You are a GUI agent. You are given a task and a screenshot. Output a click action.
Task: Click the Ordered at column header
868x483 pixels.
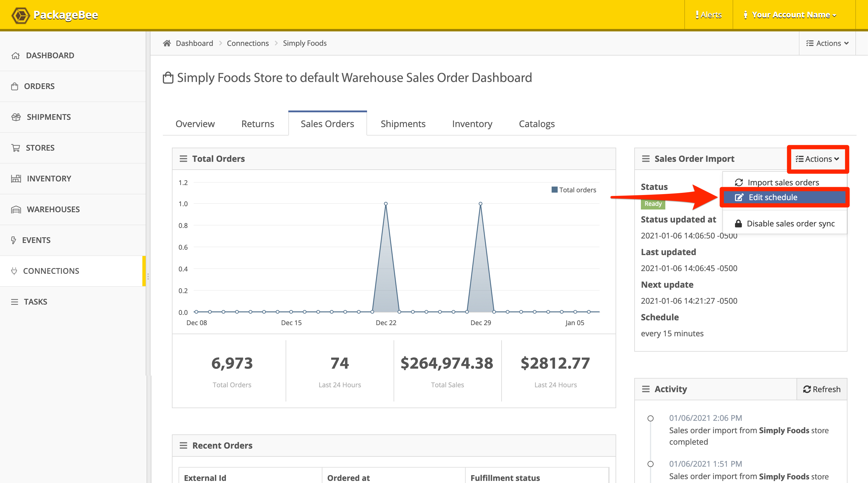[x=348, y=478]
